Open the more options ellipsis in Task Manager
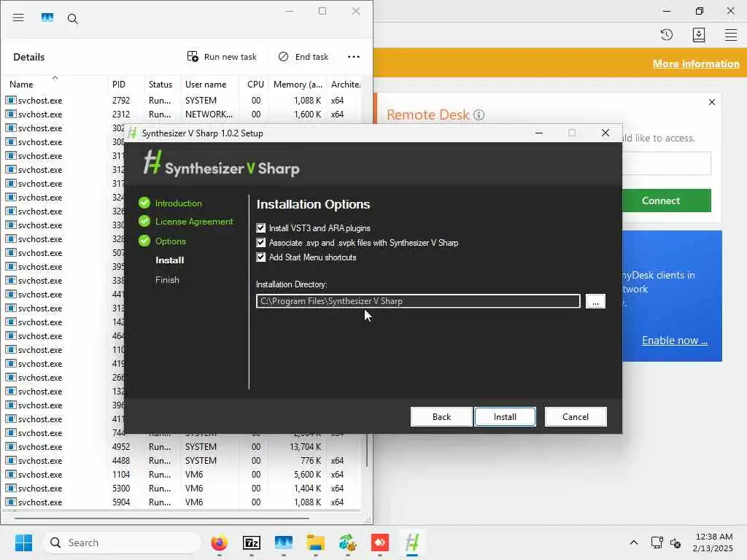Image resolution: width=747 pixels, height=560 pixels. (x=354, y=57)
